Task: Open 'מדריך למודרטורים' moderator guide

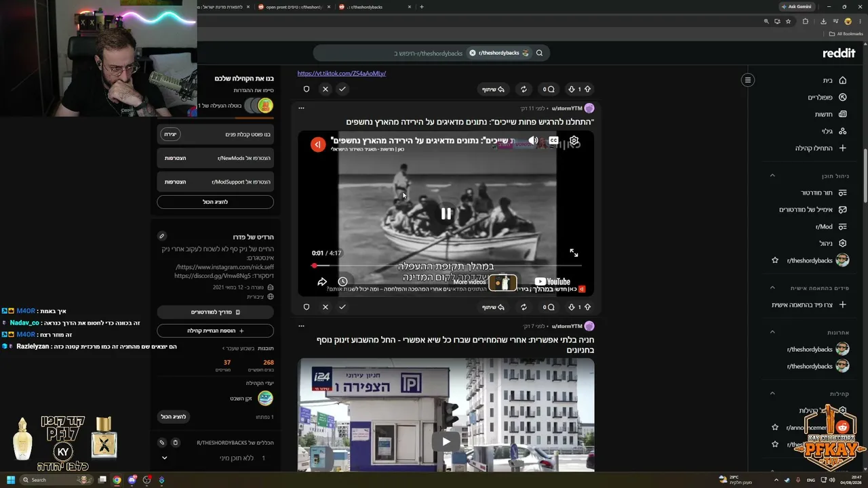Action: click(x=215, y=312)
